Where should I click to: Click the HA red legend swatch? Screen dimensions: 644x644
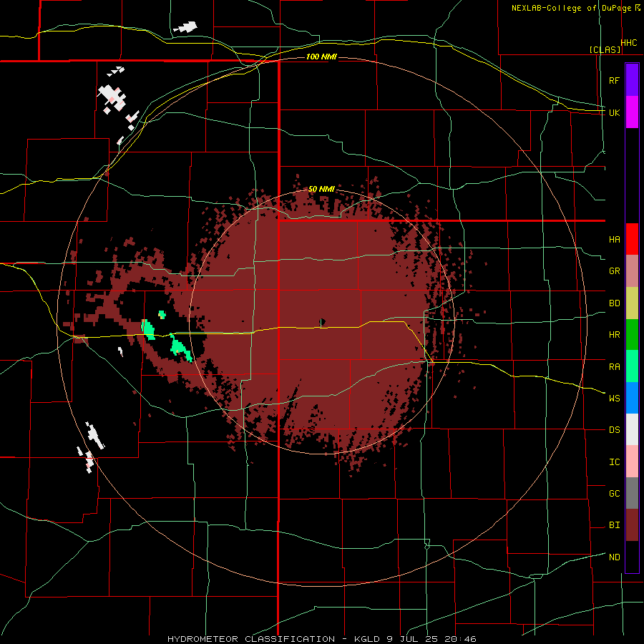(x=632, y=239)
